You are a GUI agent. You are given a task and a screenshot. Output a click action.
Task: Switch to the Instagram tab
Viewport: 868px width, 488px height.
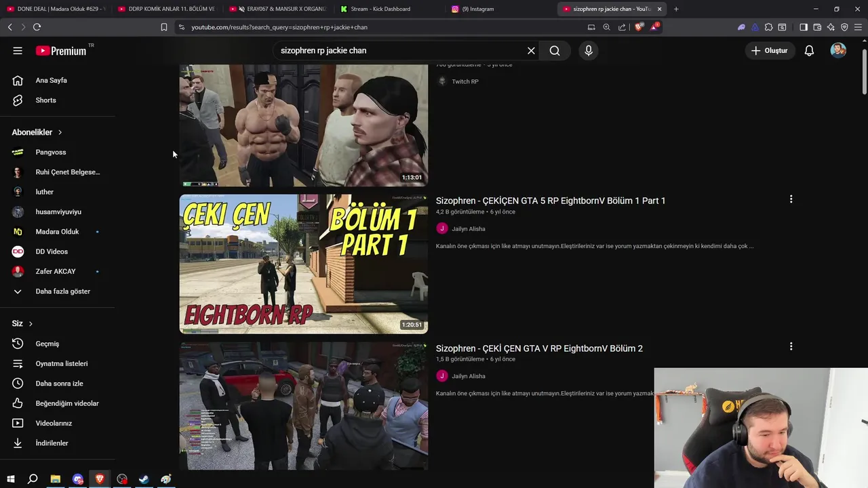(x=500, y=9)
